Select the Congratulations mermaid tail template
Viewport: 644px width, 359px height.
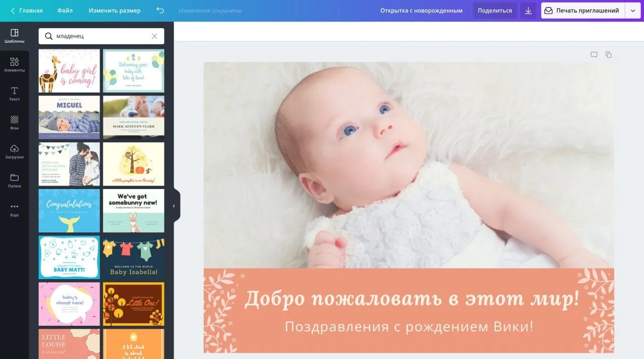[69, 211]
